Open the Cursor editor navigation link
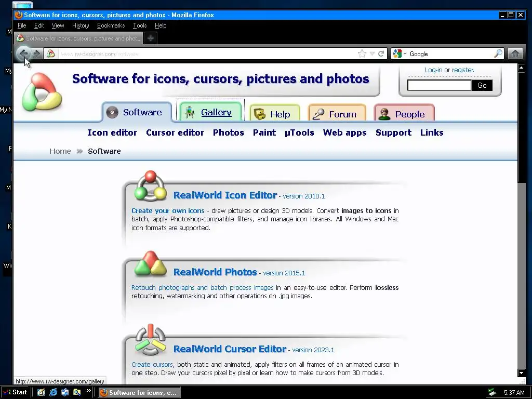Viewport: 532px width, 399px height. 175,132
